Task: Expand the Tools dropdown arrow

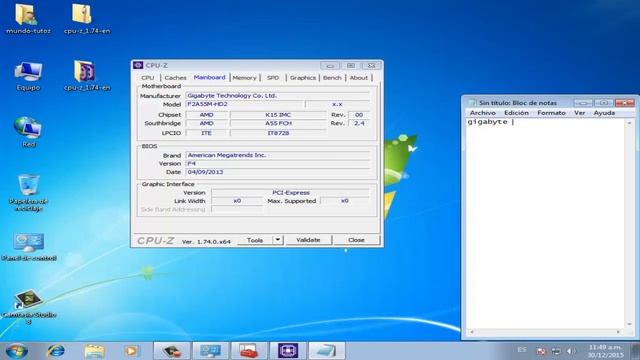Action: [278, 240]
